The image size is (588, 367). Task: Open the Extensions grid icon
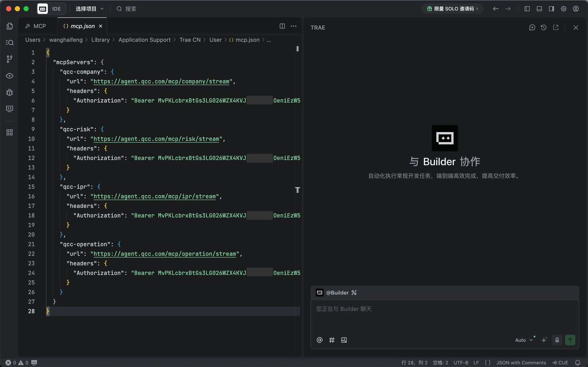pyautogui.click(x=9, y=132)
